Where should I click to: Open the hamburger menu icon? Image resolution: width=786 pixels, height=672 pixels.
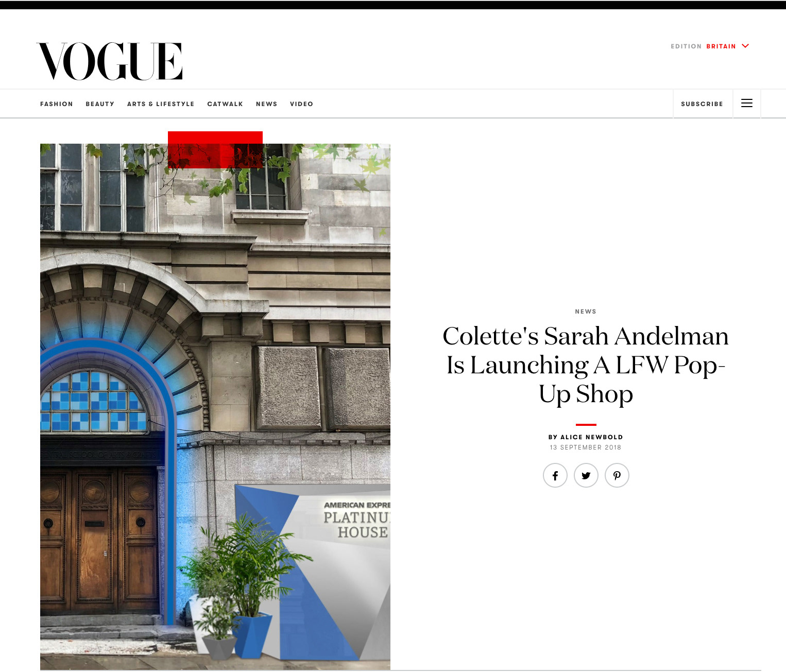point(746,104)
